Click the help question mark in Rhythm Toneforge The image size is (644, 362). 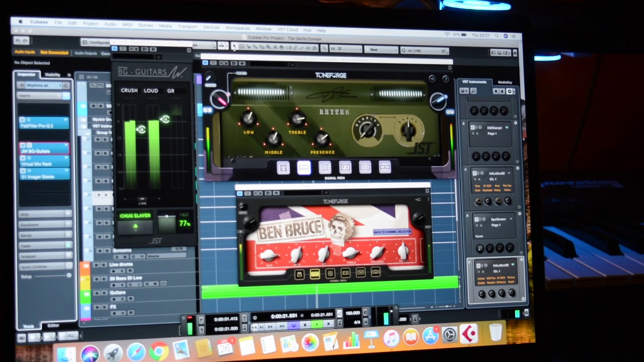(445, 79)
